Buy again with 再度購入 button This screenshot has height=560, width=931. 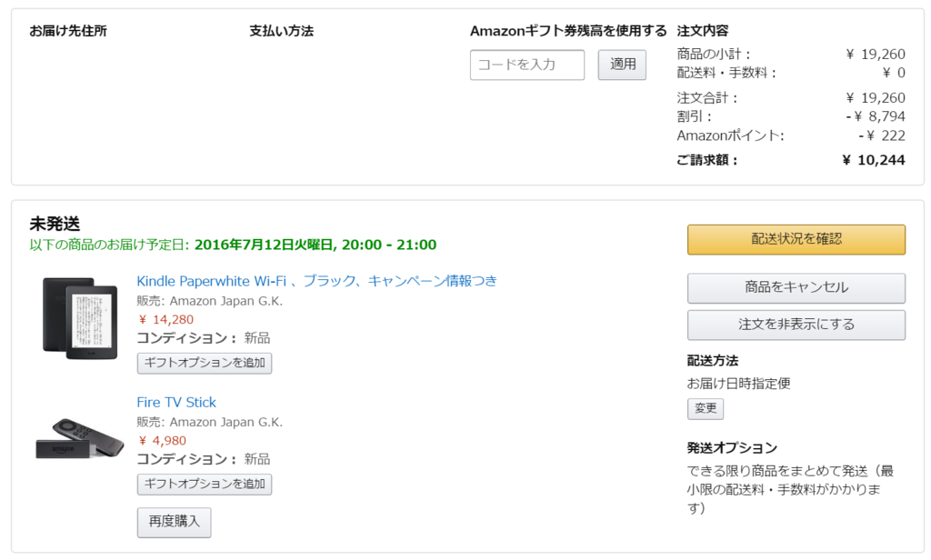tap(174, 522)
